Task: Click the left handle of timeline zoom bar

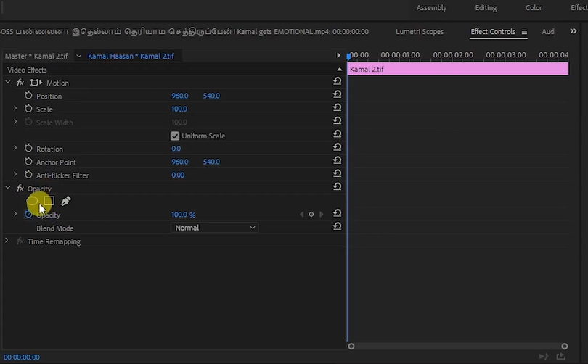Action: (x=351, y=347)
